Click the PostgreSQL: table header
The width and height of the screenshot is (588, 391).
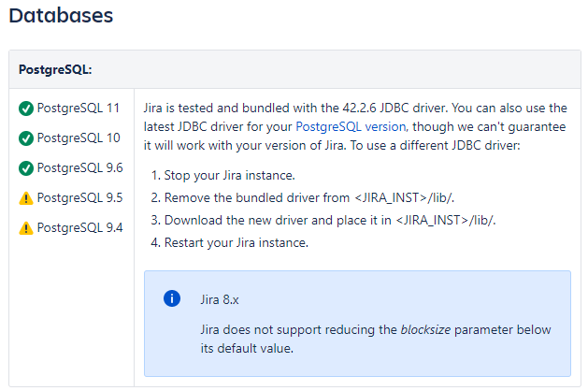[55, 70]
